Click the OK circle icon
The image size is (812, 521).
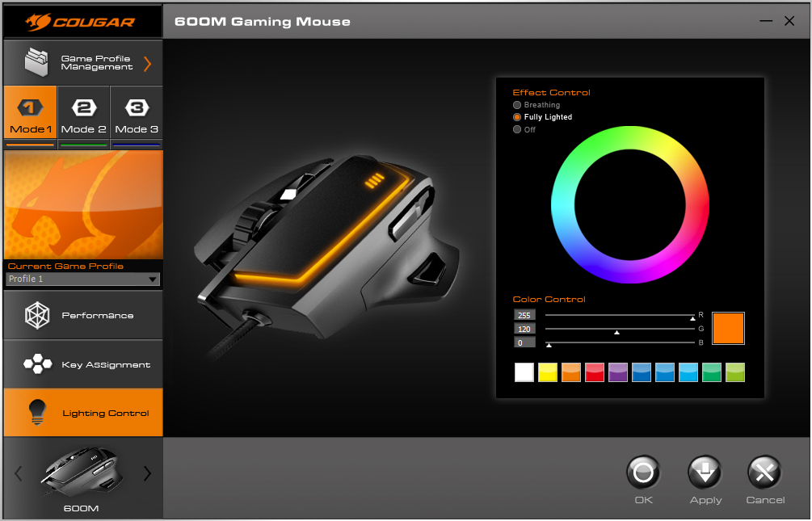coord(643,473)
